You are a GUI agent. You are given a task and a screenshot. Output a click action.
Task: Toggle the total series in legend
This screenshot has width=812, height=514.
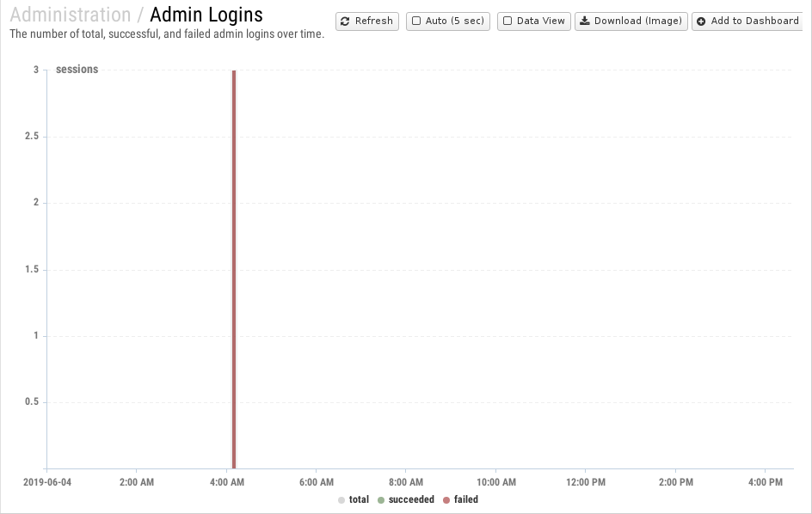point(354,499)
